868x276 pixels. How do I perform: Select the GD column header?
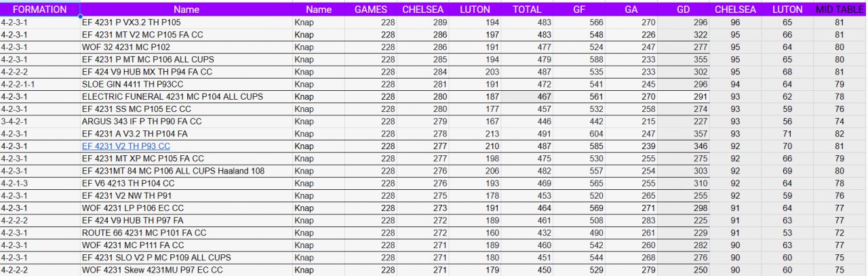(x=684, y=9)
